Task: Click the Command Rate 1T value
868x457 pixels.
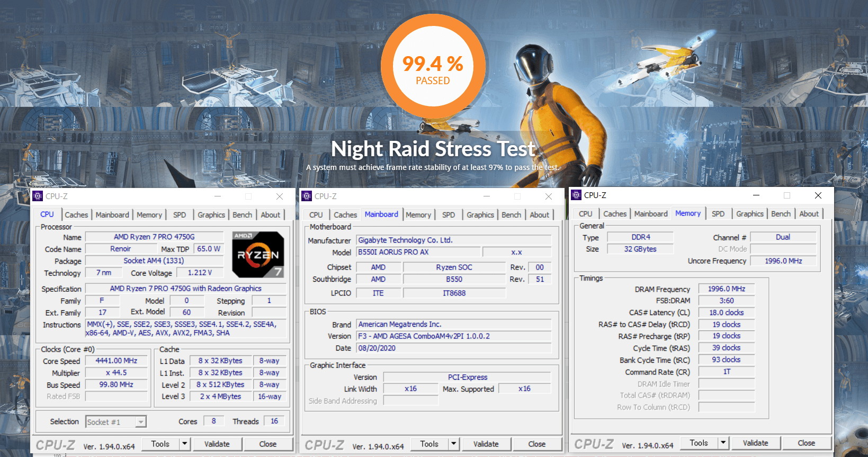Action: 727,372
